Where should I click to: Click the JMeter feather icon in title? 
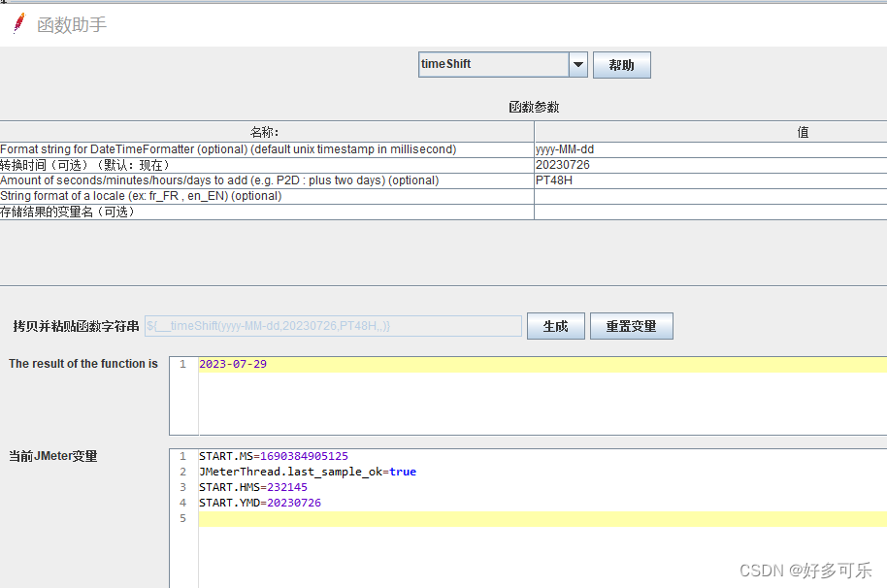[19, 23]
